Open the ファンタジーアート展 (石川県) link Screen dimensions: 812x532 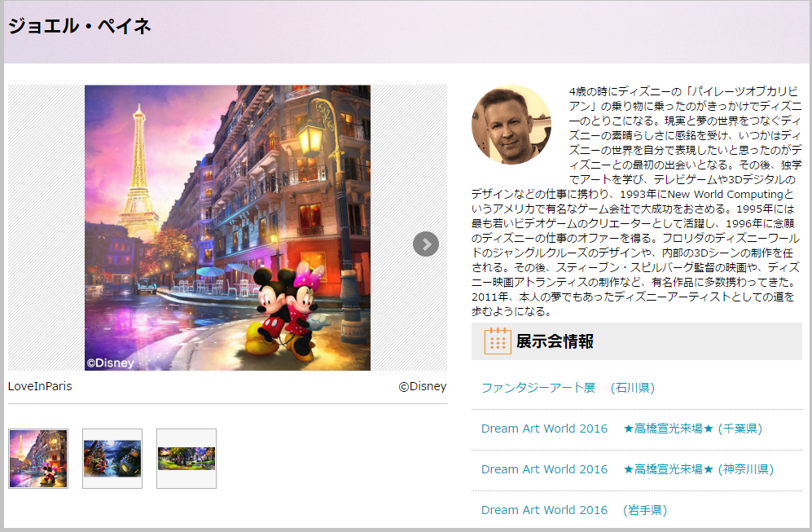(x=568, y=388)
